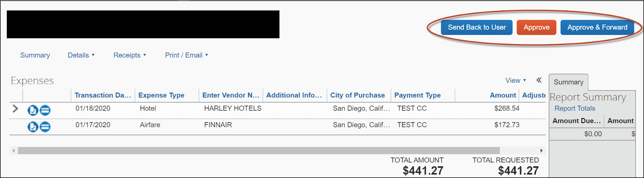This screenshot has width=644, height=178.
Task: Open the Receipts dropdown menu
Action: [x=130, y=55]
